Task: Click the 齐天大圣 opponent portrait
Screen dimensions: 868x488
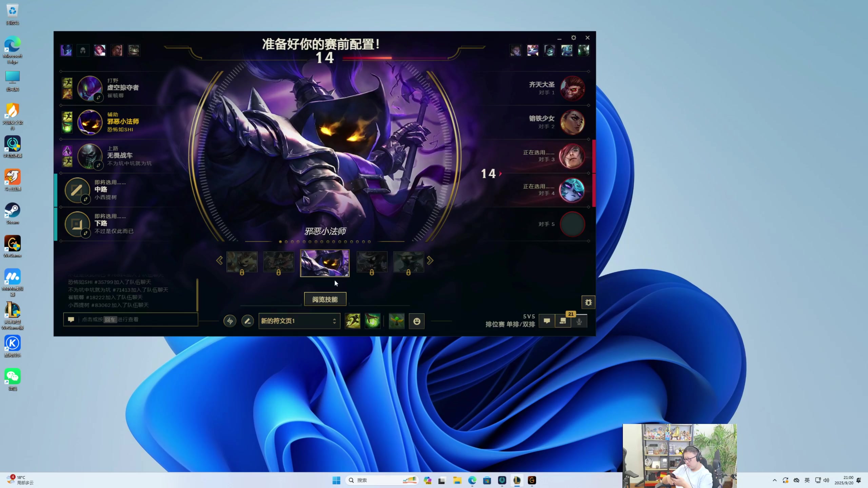Action: [572, 88]
